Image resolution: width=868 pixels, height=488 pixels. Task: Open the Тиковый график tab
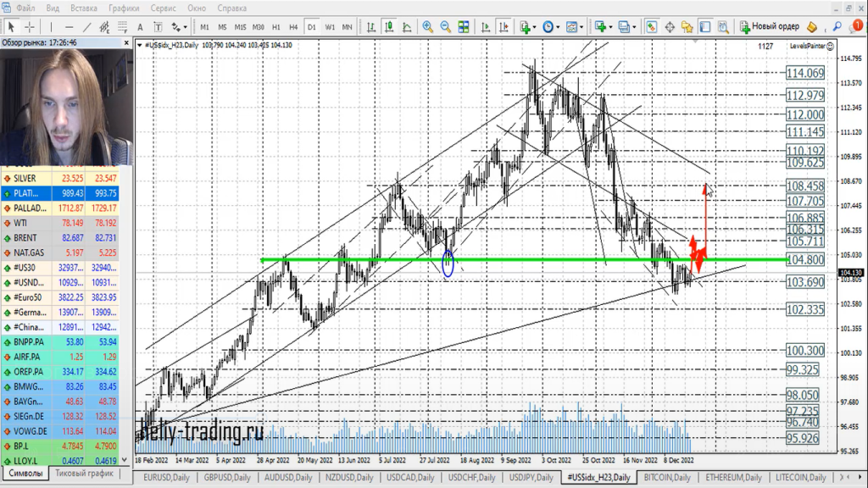(83, 473)
